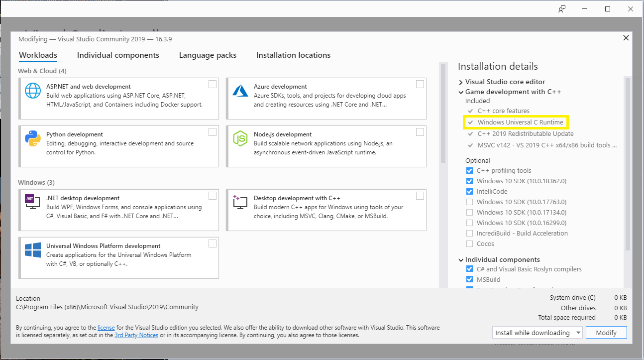Click the Python development snake icon

click(x=33, y=139)
